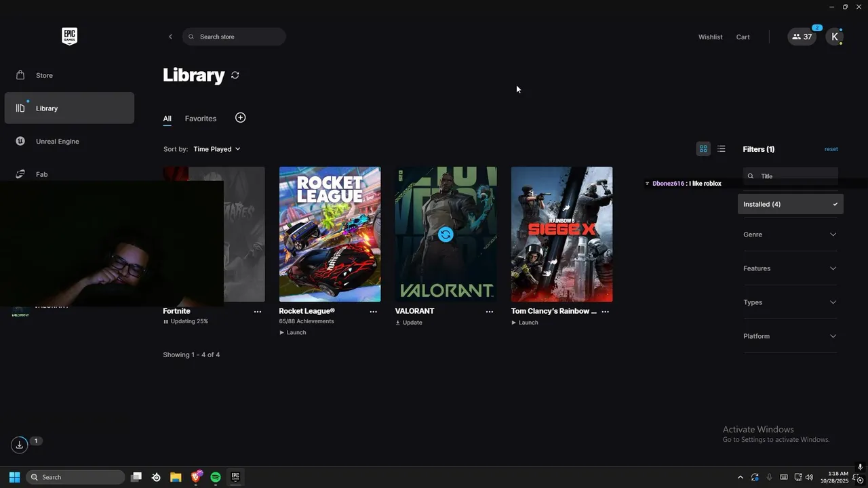
Task: Open VALORANT options three-dot menu
Action: tap(490, 312)
